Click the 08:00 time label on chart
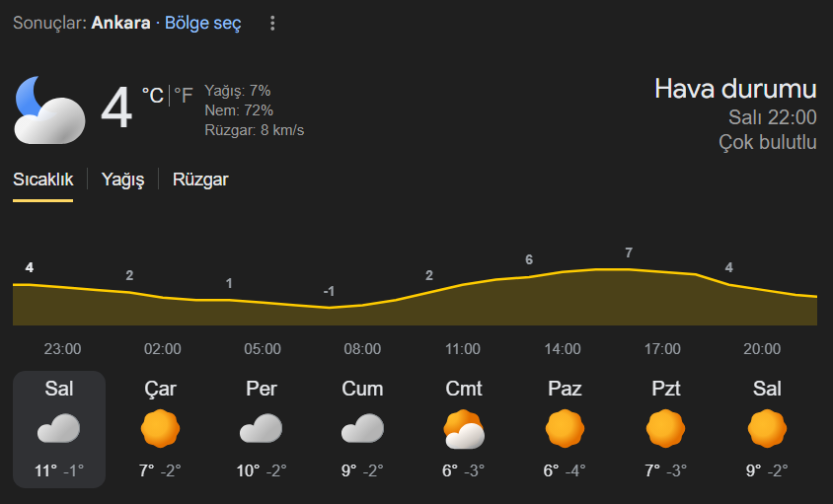 362,349
